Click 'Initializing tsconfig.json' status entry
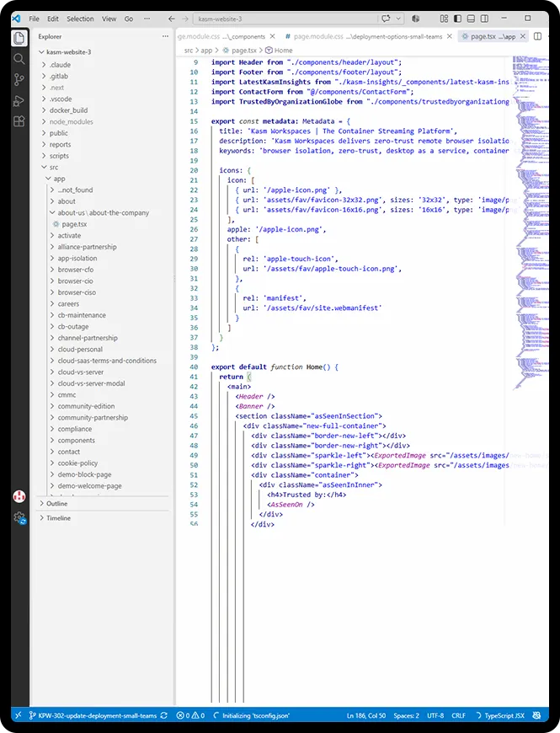Screen dimensions: 560x733 tap(251, 715)
